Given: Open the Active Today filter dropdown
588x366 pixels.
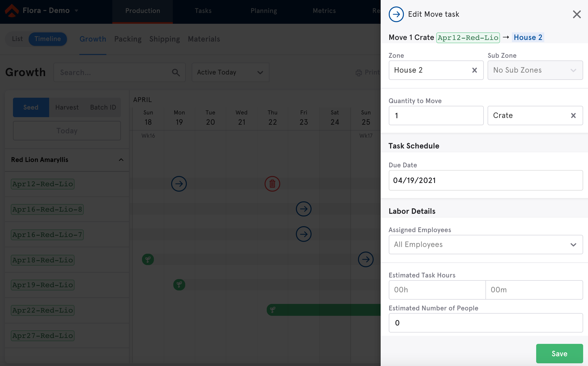Looking at the screenshot, I should pyautogui.click(x=230, y=72).
